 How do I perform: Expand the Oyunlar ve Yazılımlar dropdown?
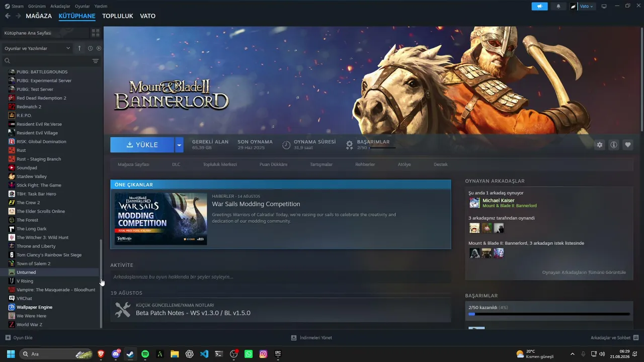pos(37,48)
